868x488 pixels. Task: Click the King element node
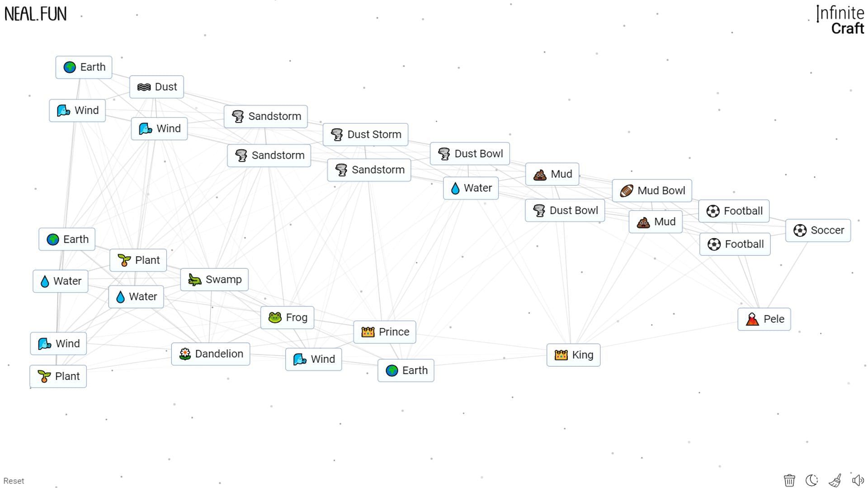pos(574,354)
